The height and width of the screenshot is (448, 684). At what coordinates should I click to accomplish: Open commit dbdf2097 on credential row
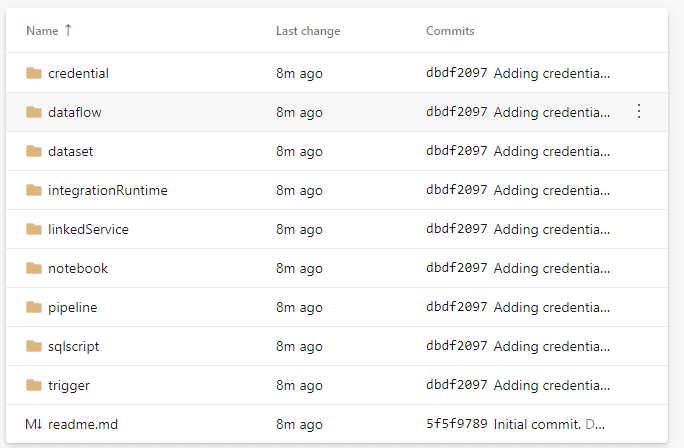coord(456,73)
